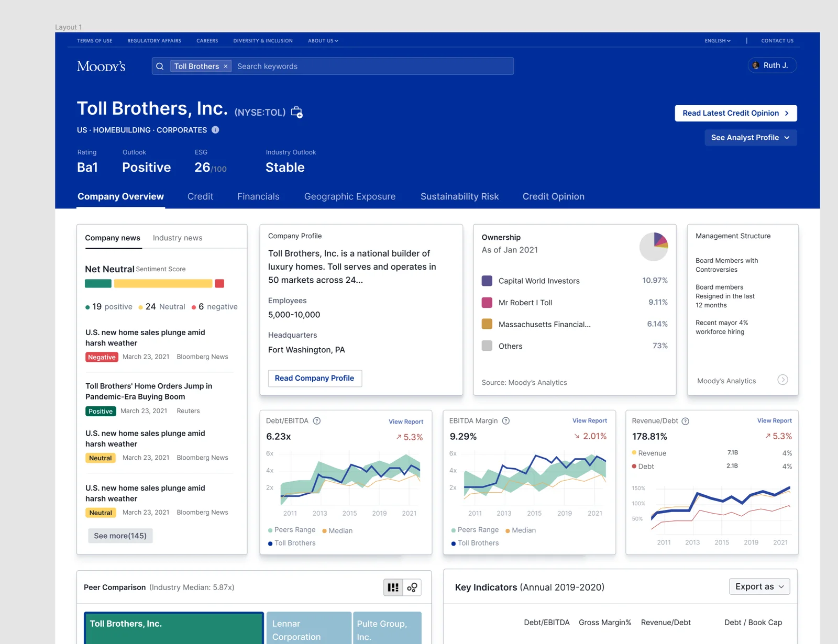Click the Revenue/Debt help question icon
Viewport: 838px width, 644px height.
tap(686, 421)
